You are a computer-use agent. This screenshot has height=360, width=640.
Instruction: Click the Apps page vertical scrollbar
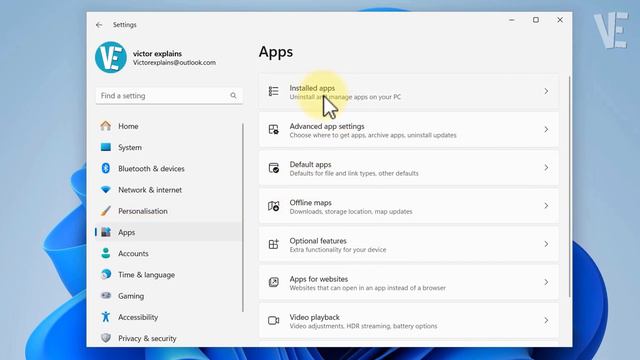click(569, 187)
